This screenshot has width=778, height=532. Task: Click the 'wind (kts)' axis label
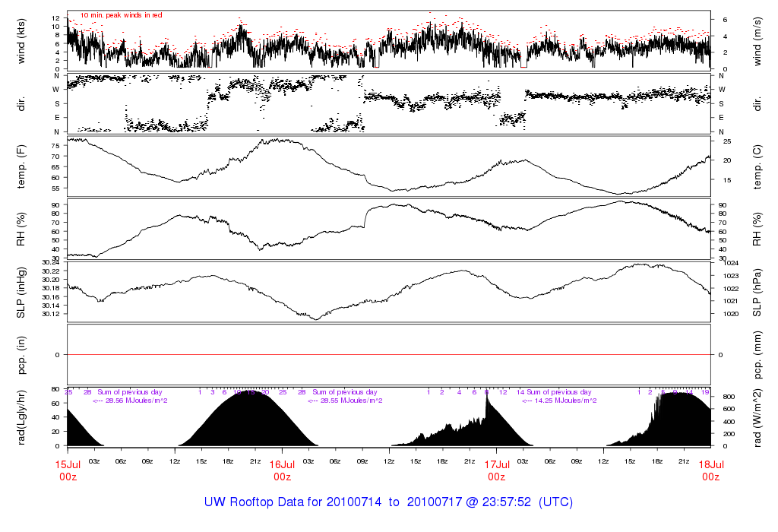tap(21, 41)
